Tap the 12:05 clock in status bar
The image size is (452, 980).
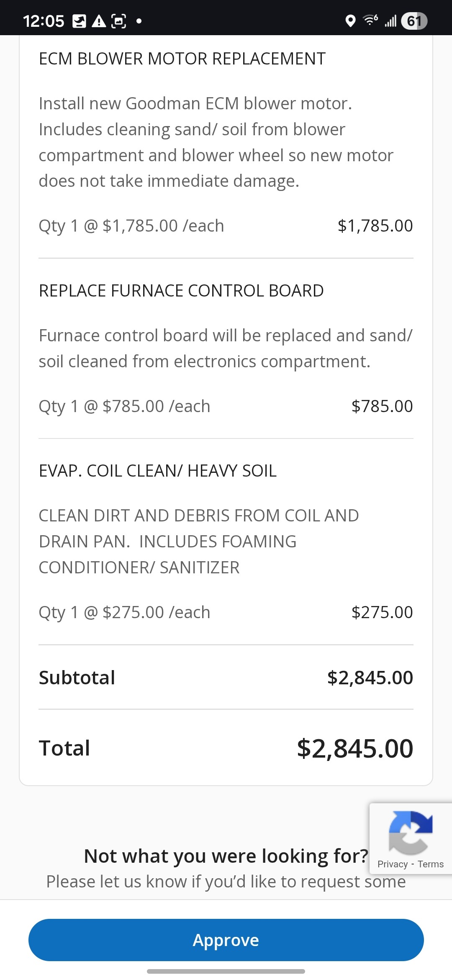[44, 21]
